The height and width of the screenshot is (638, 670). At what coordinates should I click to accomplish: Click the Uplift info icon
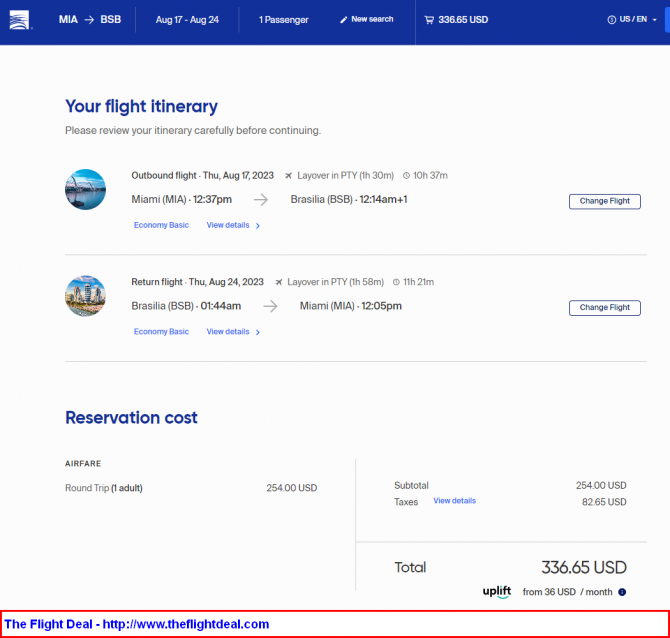click(x=622, y=592)
